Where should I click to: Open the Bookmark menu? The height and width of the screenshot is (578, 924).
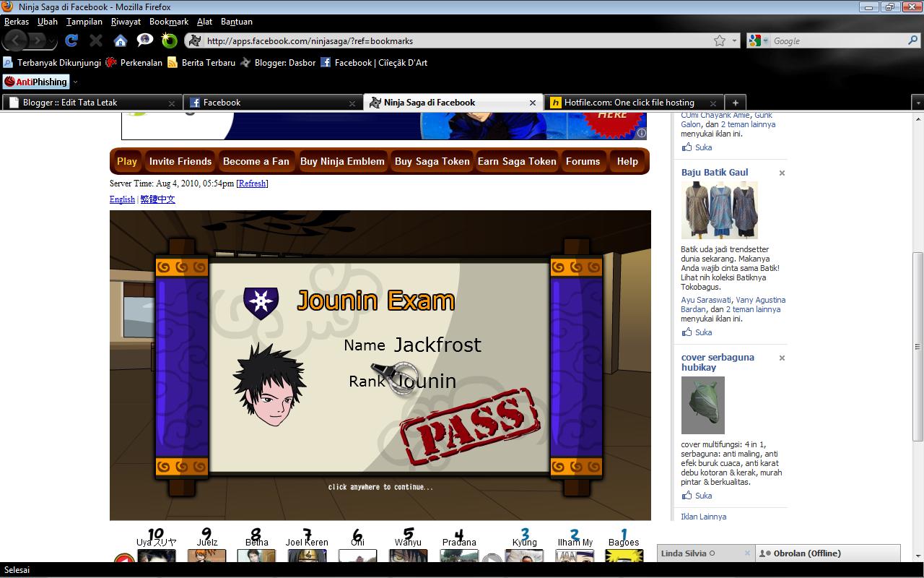(169, 22)
